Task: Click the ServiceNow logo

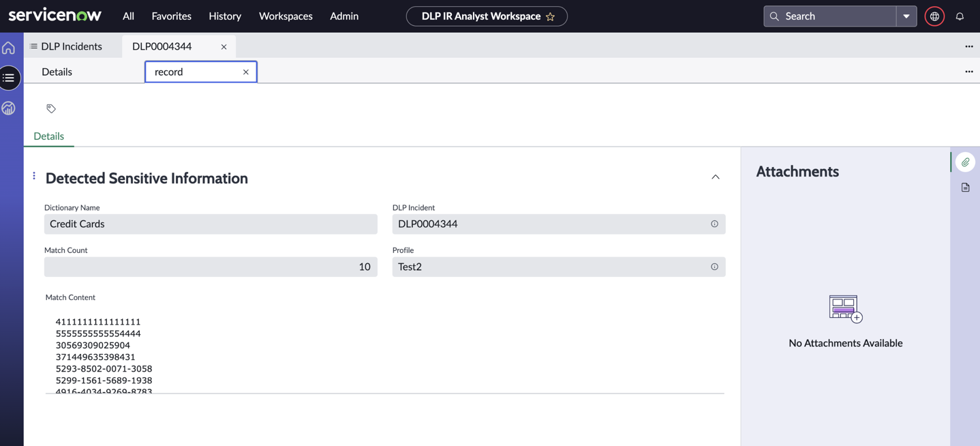Action: 55,14
